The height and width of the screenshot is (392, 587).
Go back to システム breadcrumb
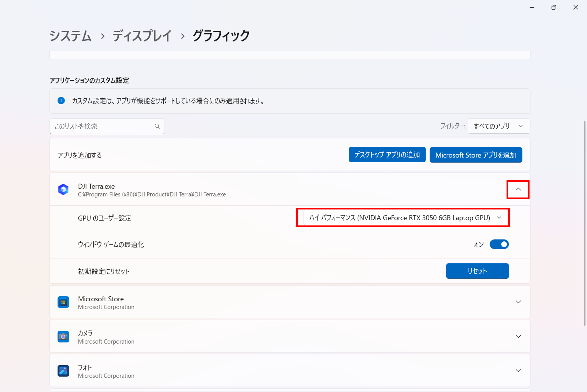tap(70, 36)
